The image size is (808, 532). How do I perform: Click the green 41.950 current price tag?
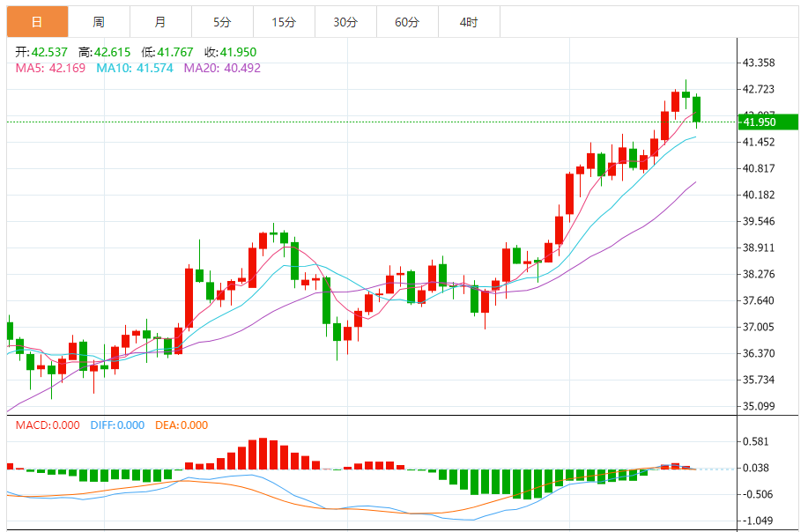(768, 122)
